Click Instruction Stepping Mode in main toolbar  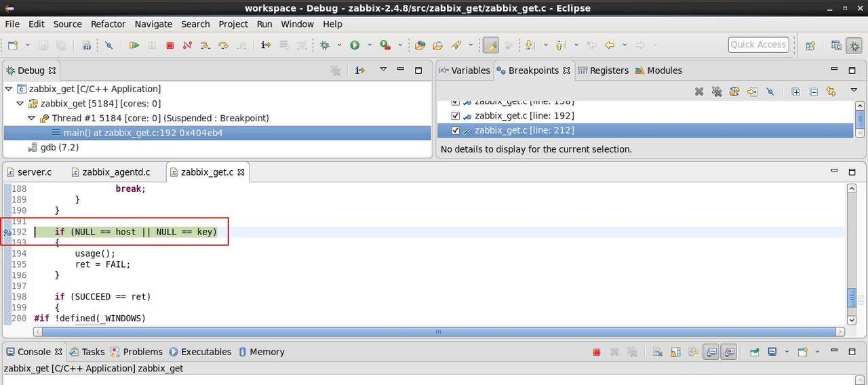click(266, 45)
